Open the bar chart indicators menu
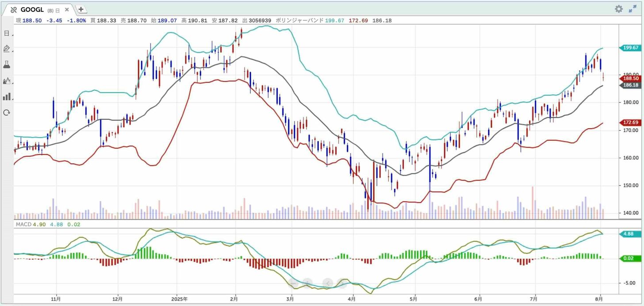The height and width of the screenshot is (306, 644). pyautogui.click(x=7, y=96)
